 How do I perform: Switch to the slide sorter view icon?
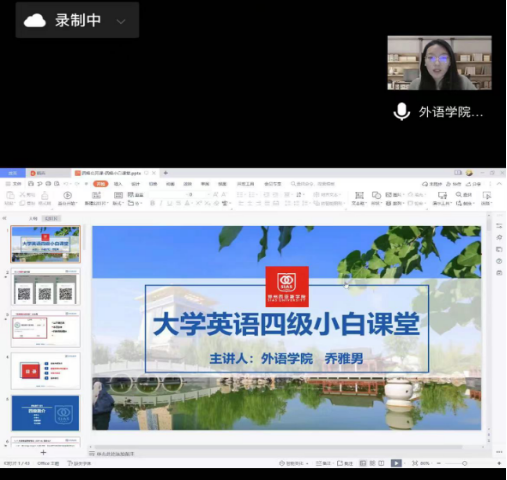pyautogui.click(x=372, y=463)
